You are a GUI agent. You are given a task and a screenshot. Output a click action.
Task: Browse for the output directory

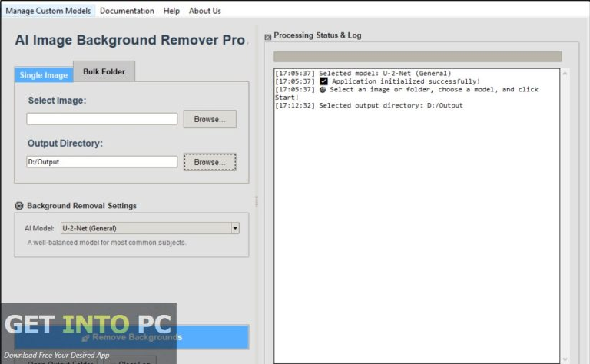coord(210,162)
